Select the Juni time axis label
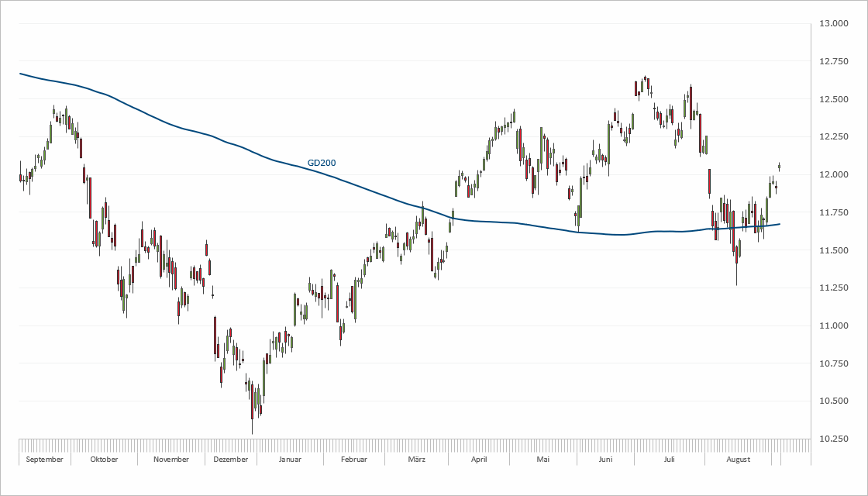 (606, 460)
